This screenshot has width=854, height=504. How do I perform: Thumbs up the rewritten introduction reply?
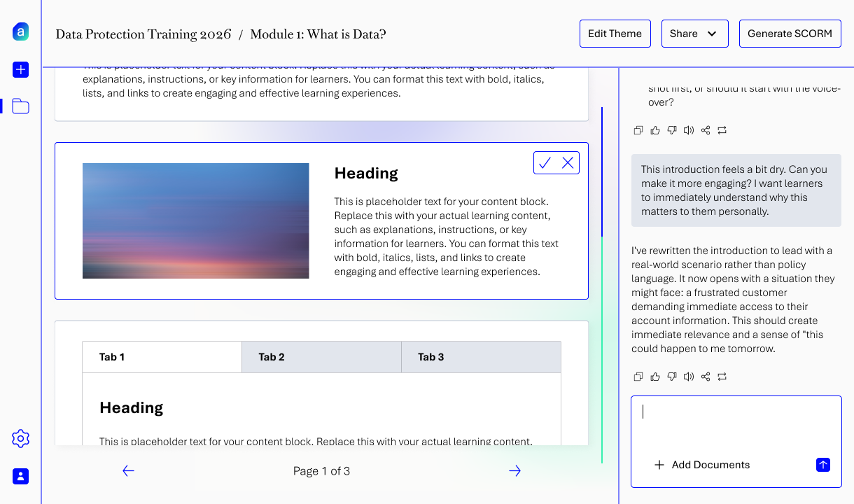[655, 377]
